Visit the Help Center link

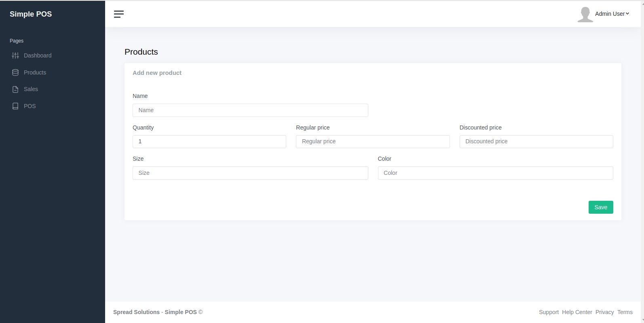[x=577, y=312]
